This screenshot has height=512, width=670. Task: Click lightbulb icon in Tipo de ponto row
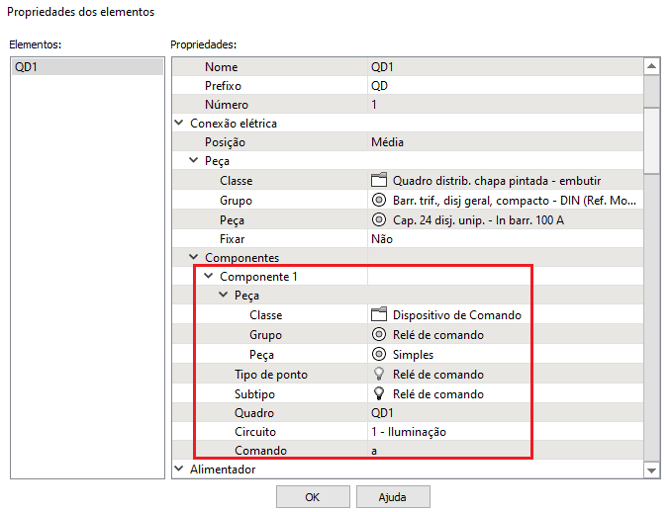pos(378,374)
